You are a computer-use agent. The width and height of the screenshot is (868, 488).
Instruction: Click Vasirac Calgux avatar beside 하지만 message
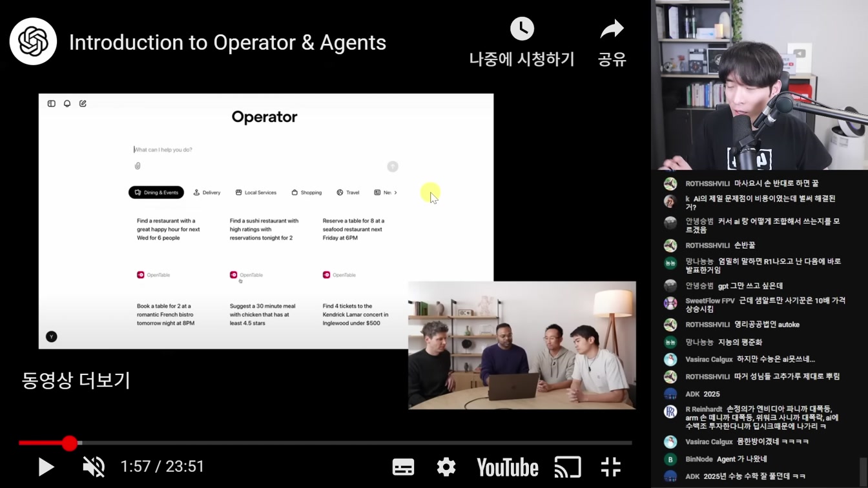670,360
